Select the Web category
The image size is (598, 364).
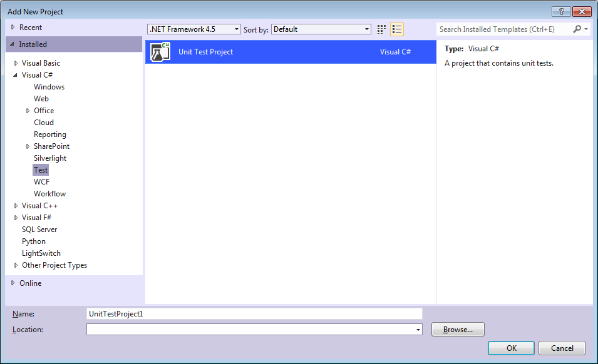41,99
